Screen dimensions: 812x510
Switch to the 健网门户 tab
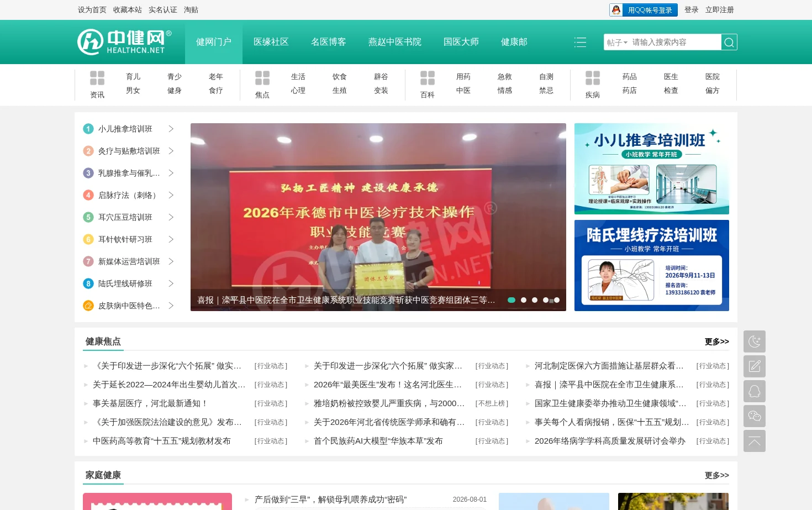(x=214, y=42)
